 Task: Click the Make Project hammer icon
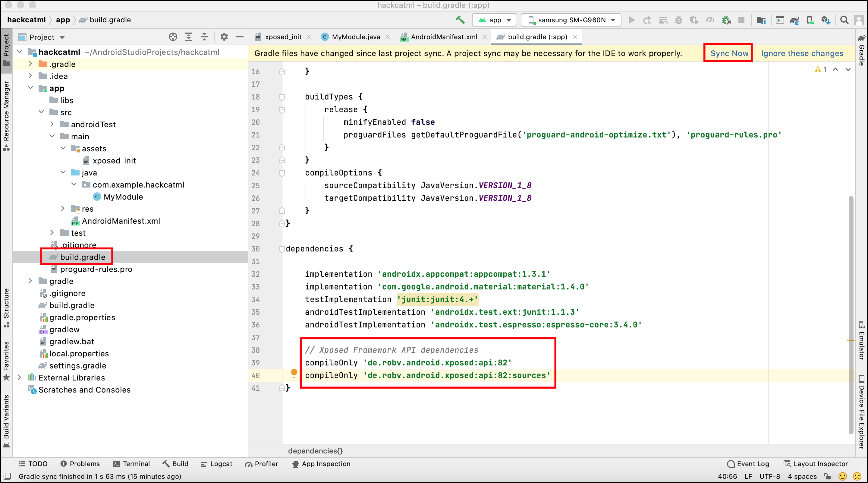pyautogui.click(x=460, y=20)
